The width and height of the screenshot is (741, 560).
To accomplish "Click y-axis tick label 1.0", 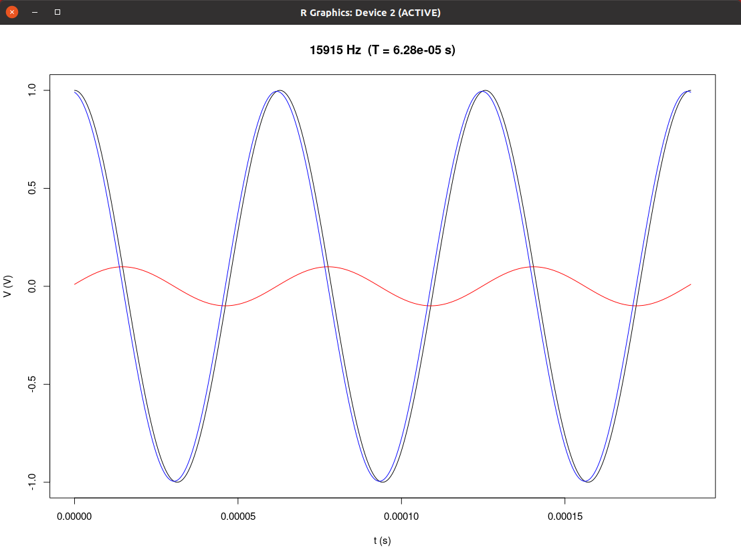I will click(x=31, y=90).
